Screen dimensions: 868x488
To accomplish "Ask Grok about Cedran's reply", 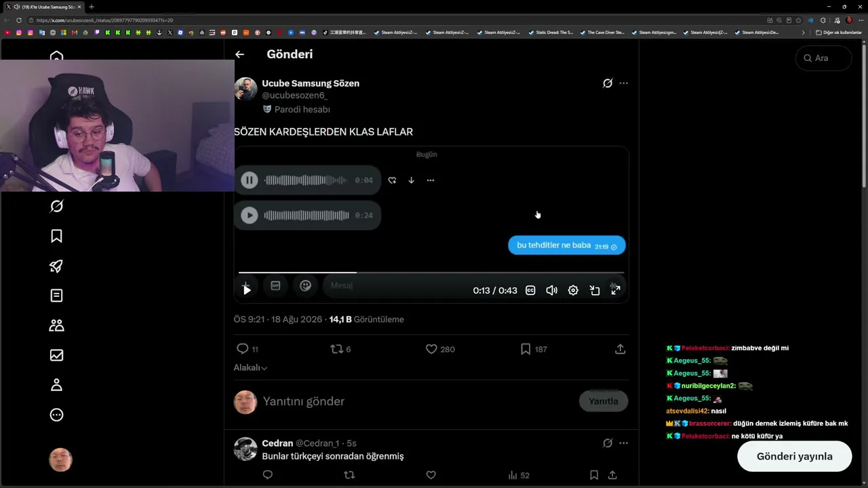I will (608, 443).
